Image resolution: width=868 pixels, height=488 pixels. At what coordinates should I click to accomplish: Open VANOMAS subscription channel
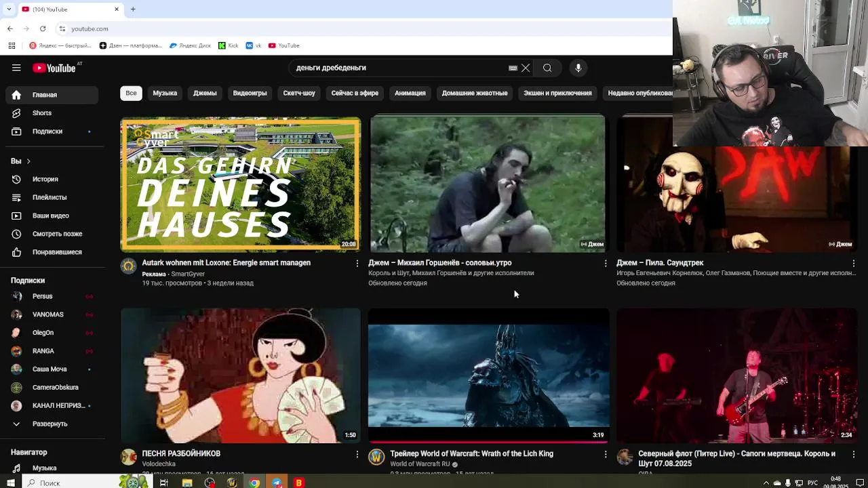52,314
